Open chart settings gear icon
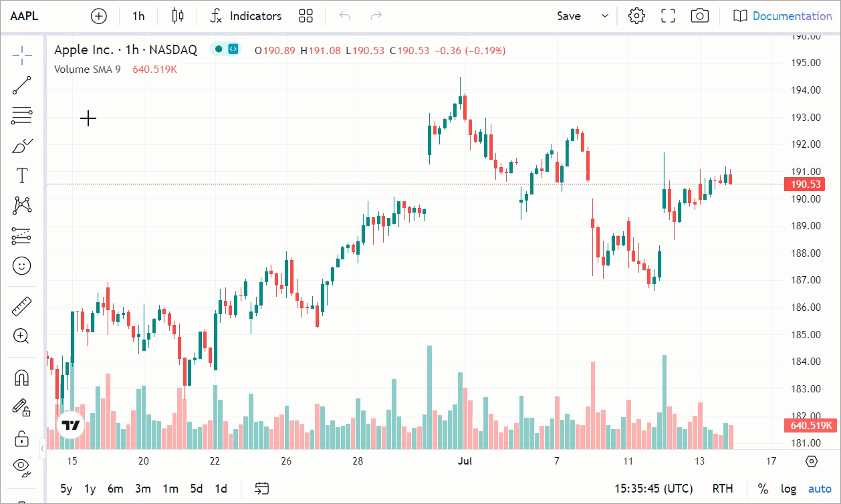The height and width of the screenshot is (504, 841). coord(636,16)
